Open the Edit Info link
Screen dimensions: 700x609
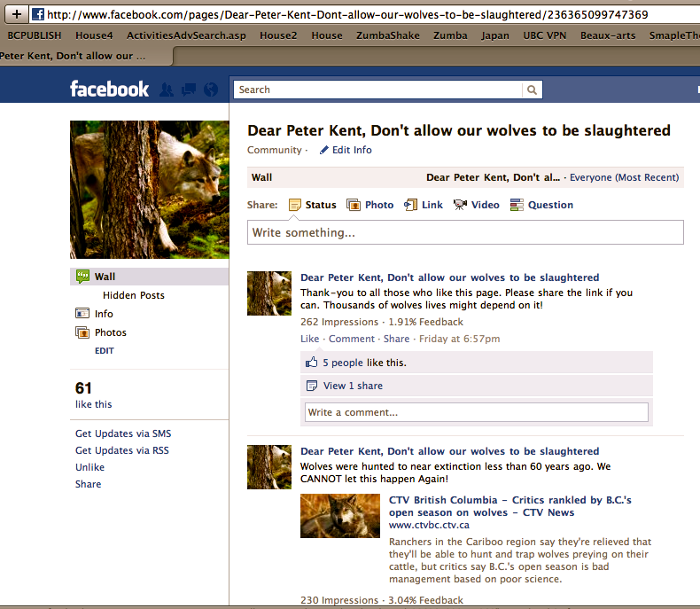[352, 150]
